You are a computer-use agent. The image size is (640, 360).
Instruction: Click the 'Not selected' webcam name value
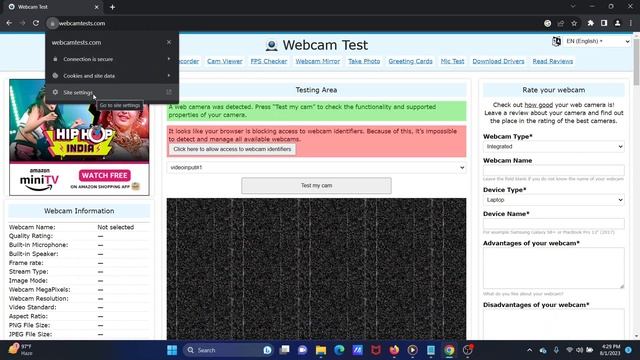coord(116,227)
